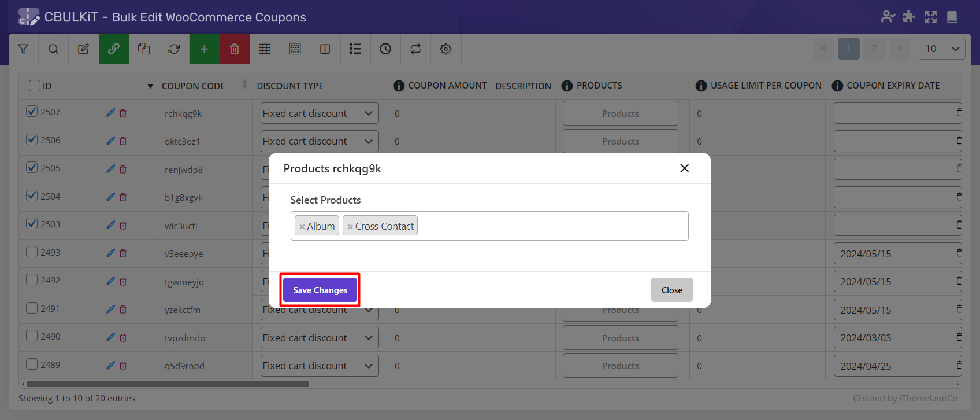Click pencil edit icon for coupon 2507
The width and height of the screenshot is (980, 420).
110,113
